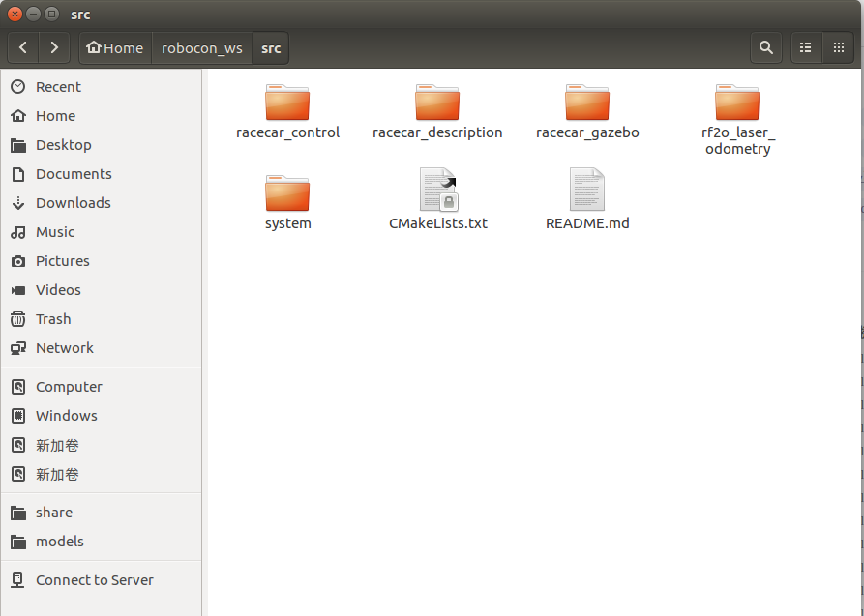Click the Downloads arrow icon in sidebar
864x616 pixels.
18,203
